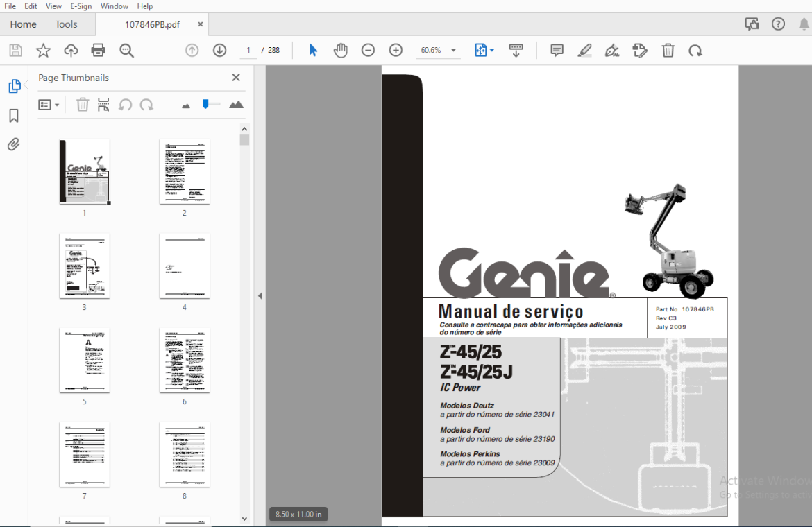Image resolution: width=812 pixels, height=527 pixels.
Task: Open the E-Sign menu
Action: (x=81, y=6)
